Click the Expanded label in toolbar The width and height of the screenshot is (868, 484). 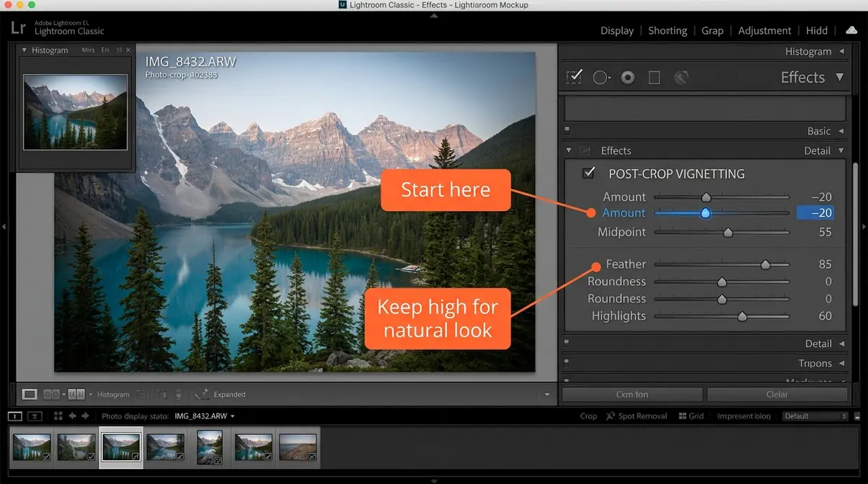229,395
